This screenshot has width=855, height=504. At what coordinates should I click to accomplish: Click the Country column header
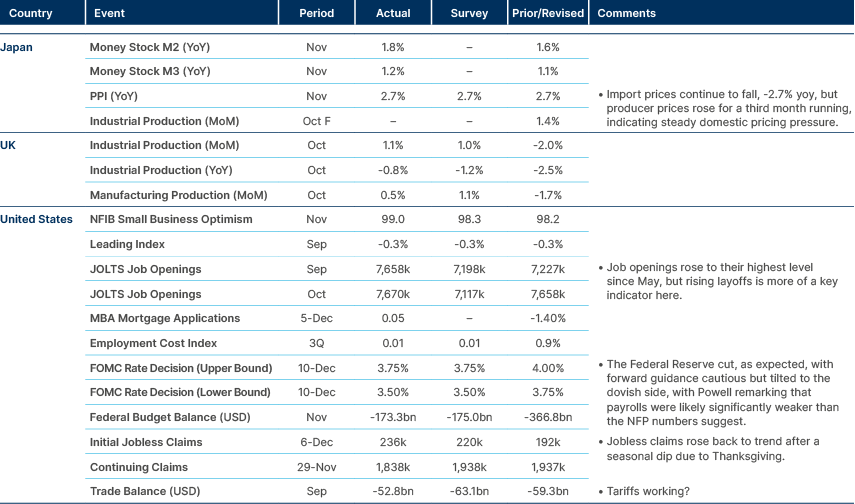click(31, 13)
